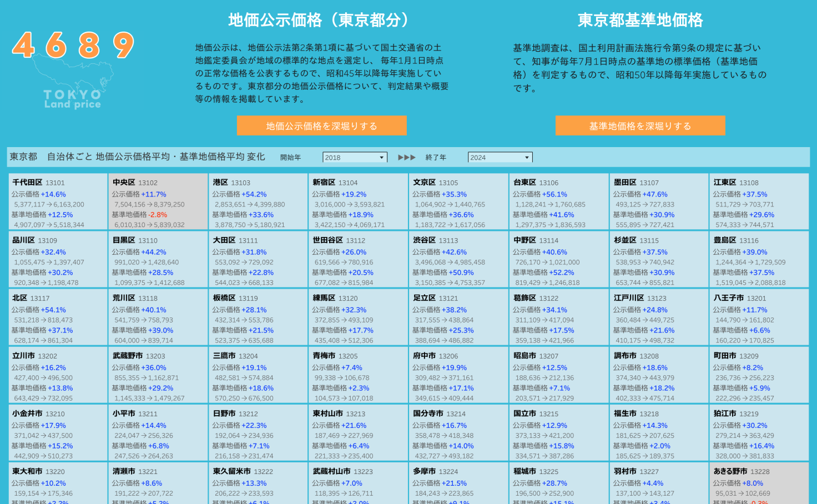Open the 開始年 2018 dropdown
This screenshot has height=504, width=817.
tap(355, 158)
